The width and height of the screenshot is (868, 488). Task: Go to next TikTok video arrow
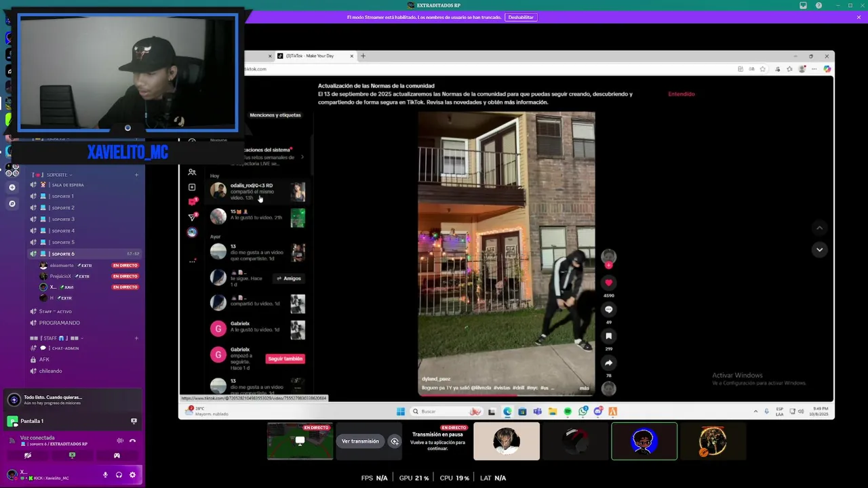point(819,249)
